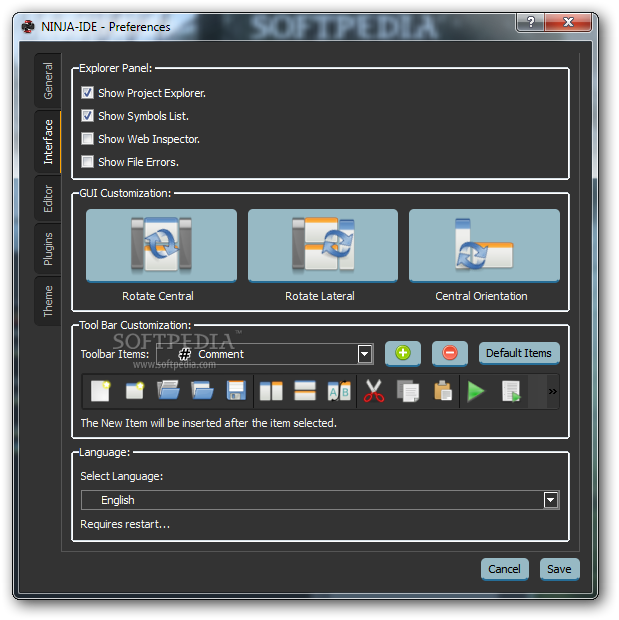Click the title bar help question mark
The width and height of the screenshot is (619, 620).
click(x=530, y=22)
